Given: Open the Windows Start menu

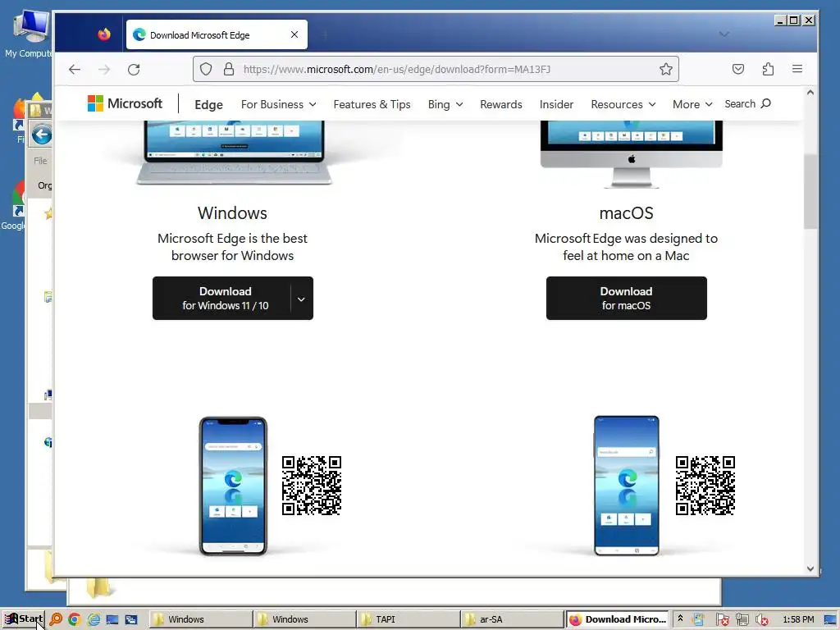Looking at the screenshot, I should (24, 619).
